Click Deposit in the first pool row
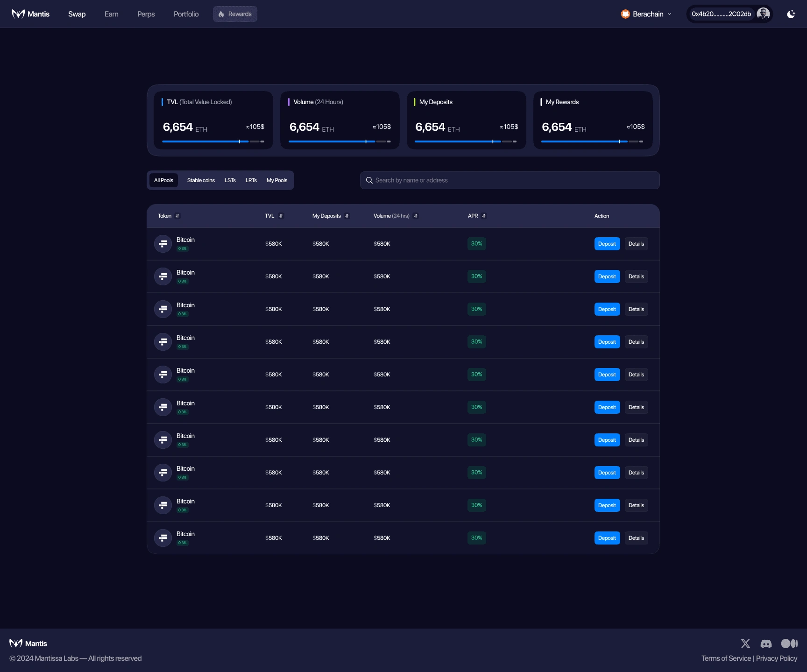 (x=607, y=244)
